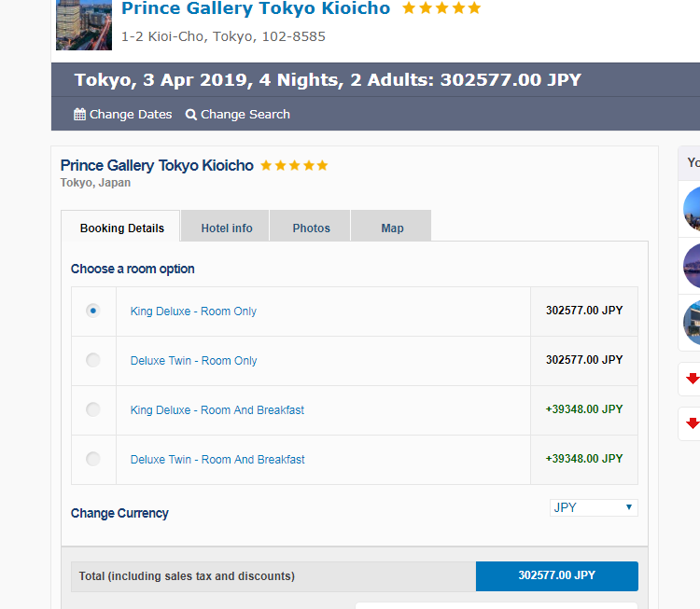Click the middle circular photo in right sidebar
The width and height of the screenshot is (700, 609).
coord(692,266)
